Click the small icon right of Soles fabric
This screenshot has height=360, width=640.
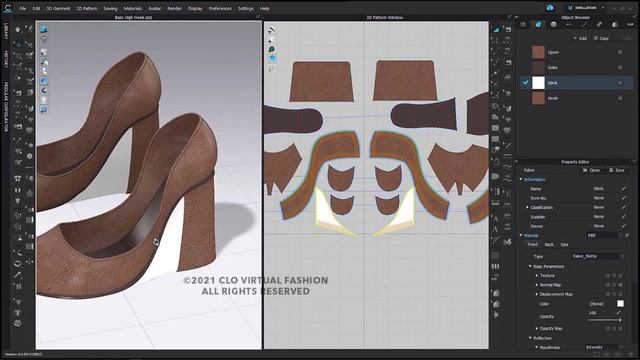pyautogui.click(x=620, y=67)
